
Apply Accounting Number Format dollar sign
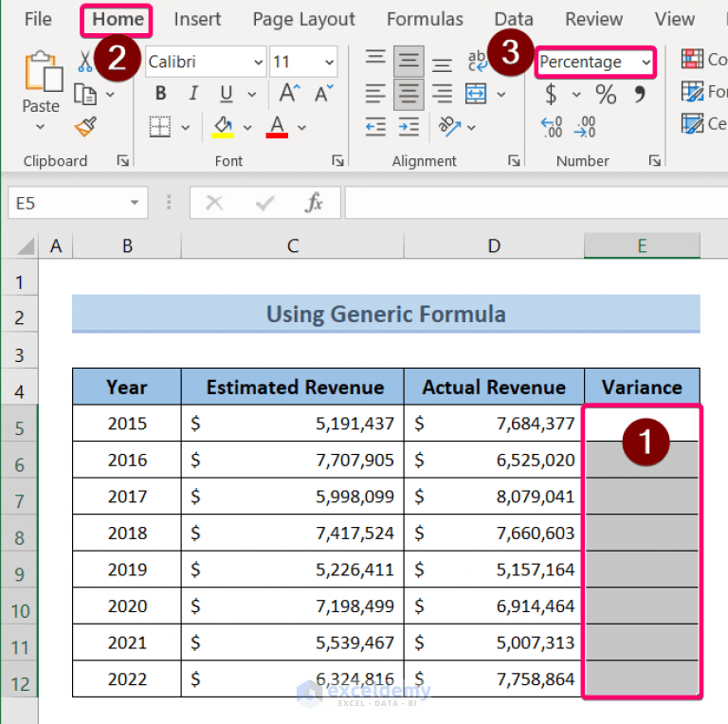click(551, 94)
